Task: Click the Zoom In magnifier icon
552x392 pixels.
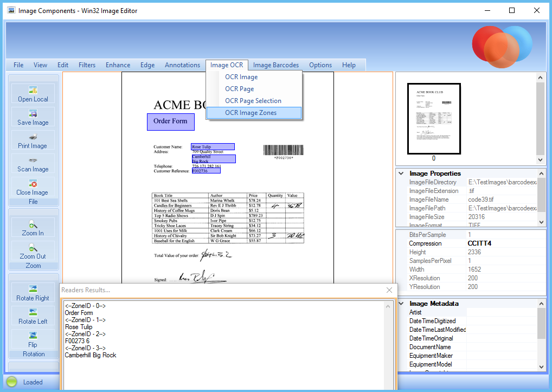Action: (x=33, y=224)
